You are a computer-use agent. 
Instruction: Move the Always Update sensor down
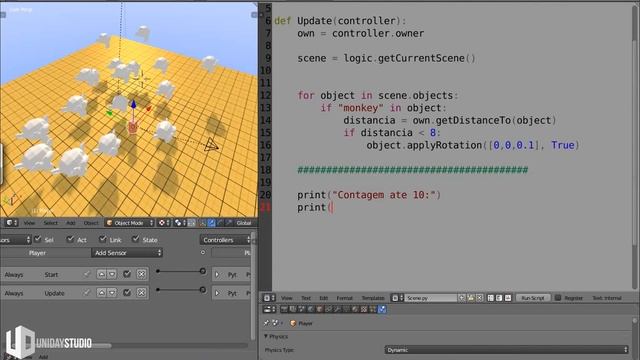[112, 293]
